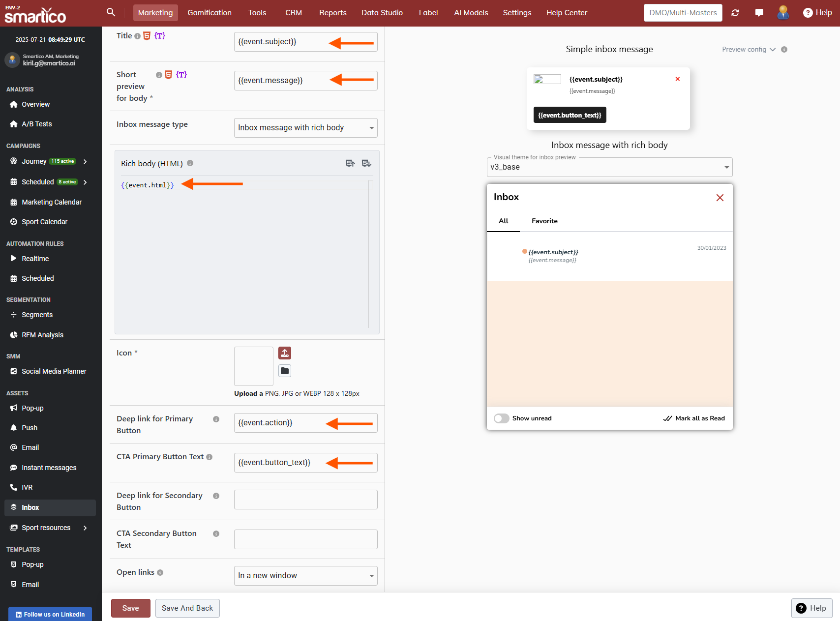Viewport: 840px width, 621px height.
Task: Click the upload icon next to Icon field
Action: click(x=285, y=353)
